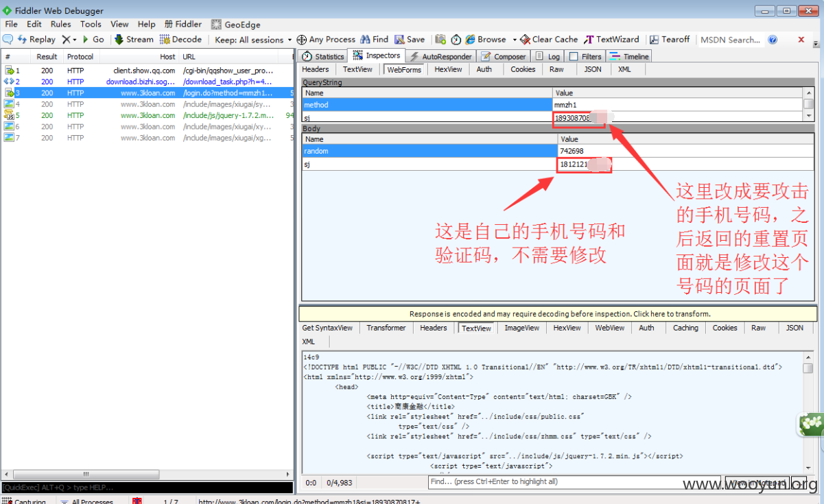This screenshot has width=824, height=504.
Task: Select the request Raw inspector tab
Action: [556, 69]
